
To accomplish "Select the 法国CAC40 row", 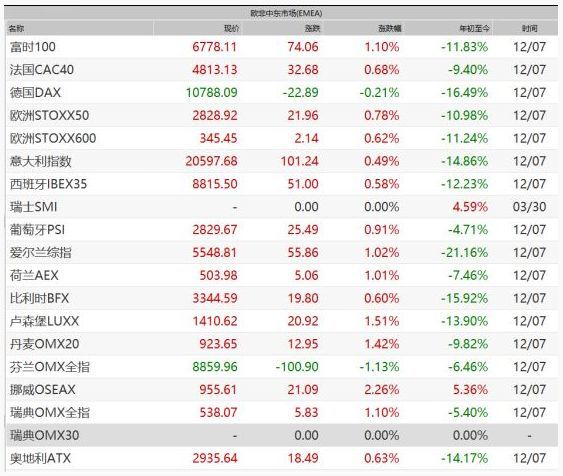I will click(x=282, y=70).
